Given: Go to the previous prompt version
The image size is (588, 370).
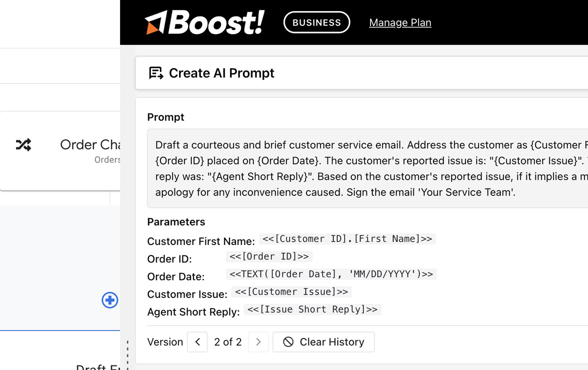Looking at the screenshot, I should pos(197,342).
